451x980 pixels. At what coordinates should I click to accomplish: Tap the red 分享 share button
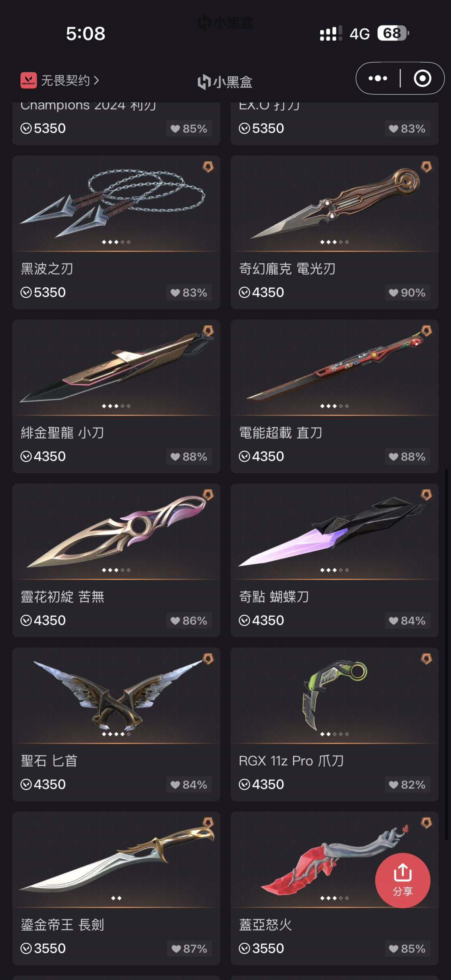[x=403, y=880]
